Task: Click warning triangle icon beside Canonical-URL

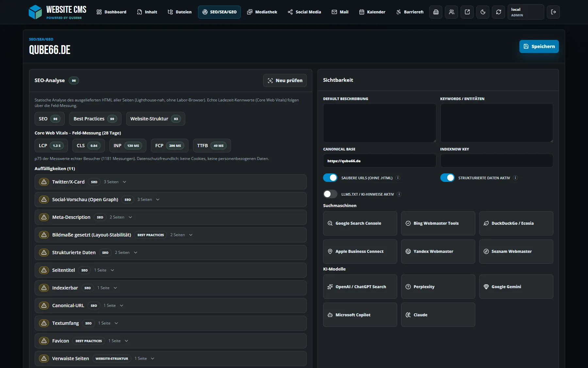Action: click(44, 306)
